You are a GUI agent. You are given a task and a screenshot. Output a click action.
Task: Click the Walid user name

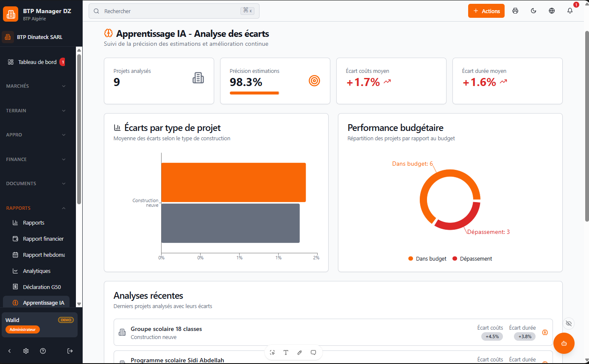coord(12,320)
